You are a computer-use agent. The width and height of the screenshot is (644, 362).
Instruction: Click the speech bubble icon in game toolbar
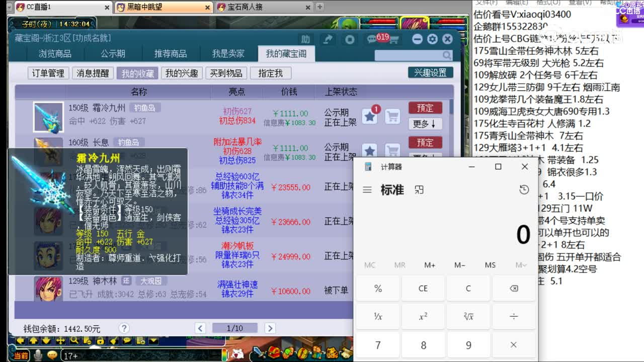(x=127, y=340)
